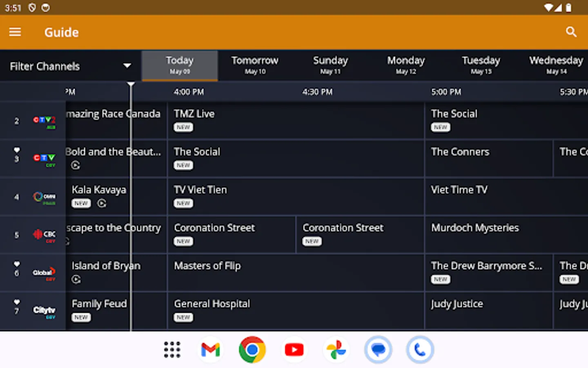Select the CBC channel logo
588x368 pixels.
click(44, 235)
